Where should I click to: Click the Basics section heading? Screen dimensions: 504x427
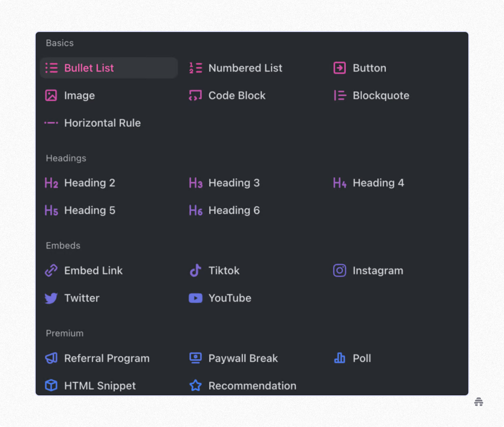coord(60,43)
